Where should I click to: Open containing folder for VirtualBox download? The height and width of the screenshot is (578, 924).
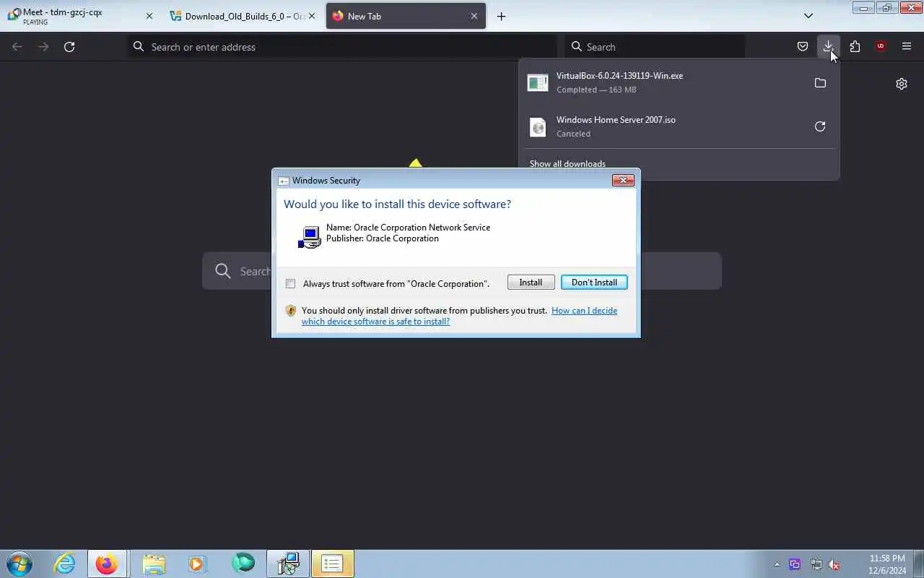pos(820,83)
